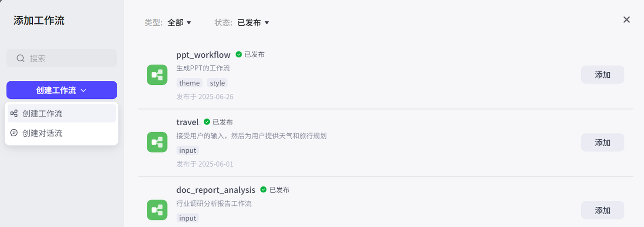Close the 添加工作流 dialog

[626, 20]
